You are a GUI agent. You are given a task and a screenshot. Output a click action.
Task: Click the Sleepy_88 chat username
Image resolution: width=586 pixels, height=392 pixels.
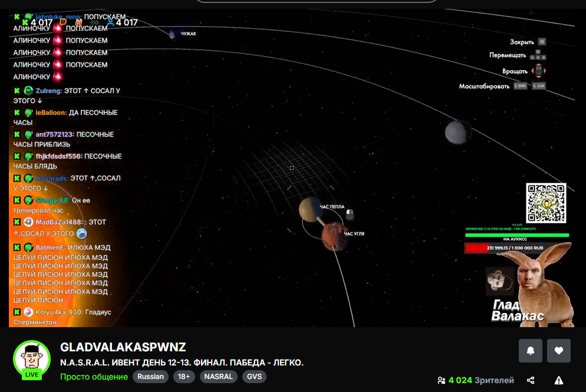52,200
